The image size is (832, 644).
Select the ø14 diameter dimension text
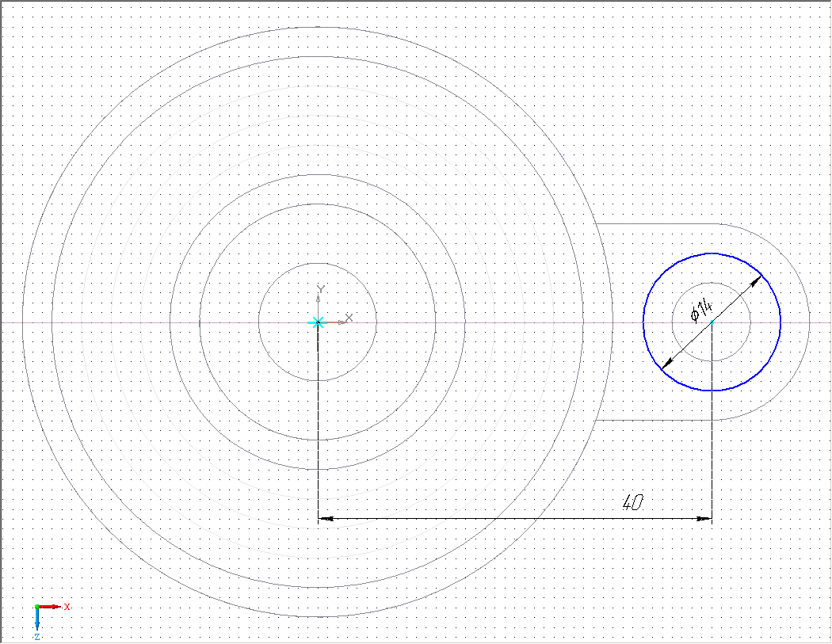701,311
